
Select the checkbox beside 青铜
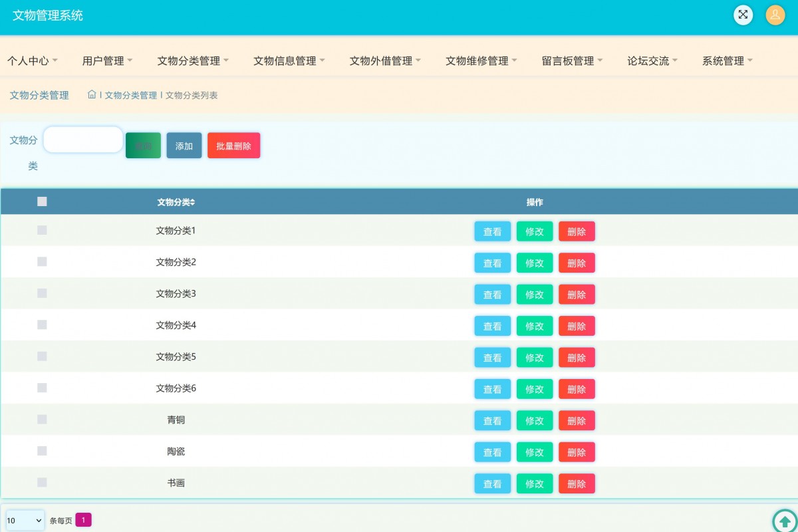pyautogui.click(x=42, y=420)
